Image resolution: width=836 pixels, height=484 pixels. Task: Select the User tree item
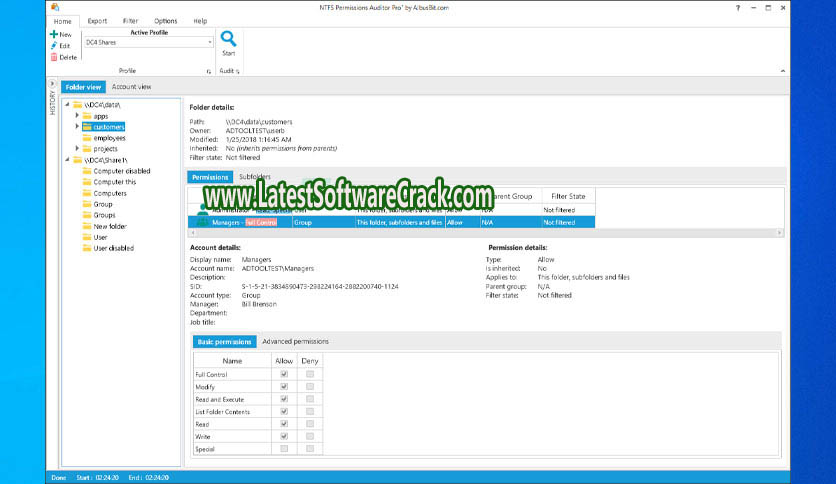pyautogui.click(x=100, y=237)
